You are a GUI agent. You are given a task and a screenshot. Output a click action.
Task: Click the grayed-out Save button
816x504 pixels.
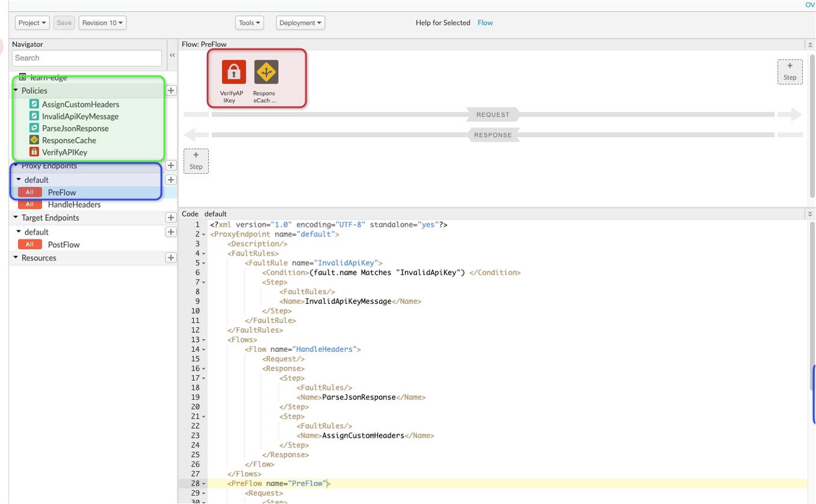click(x=64, y=22)
